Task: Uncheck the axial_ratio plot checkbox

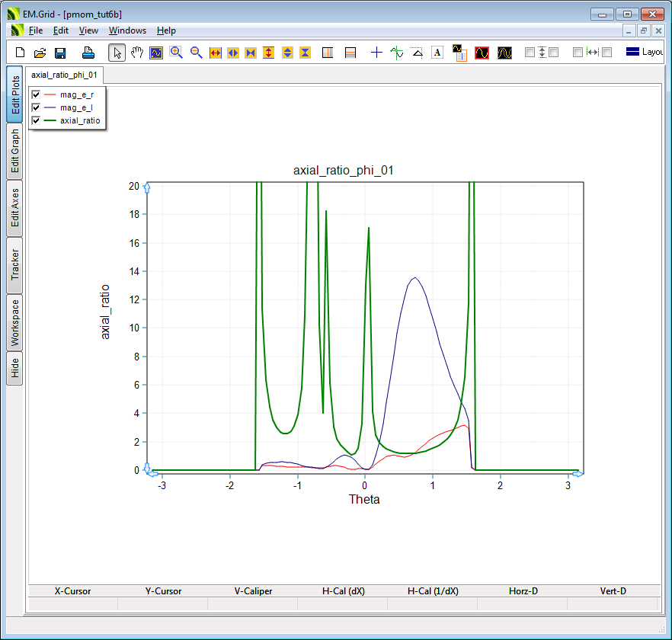Action: tap(35, 120)
